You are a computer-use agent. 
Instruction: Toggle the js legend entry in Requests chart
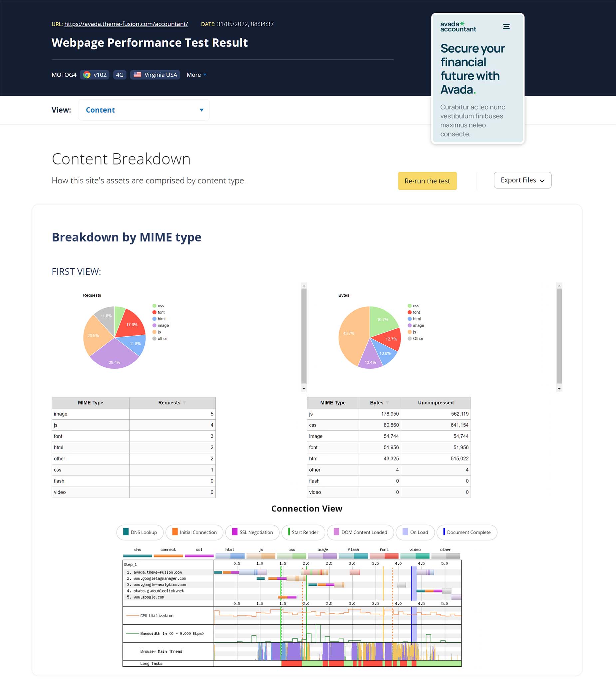(x=156, y=332)
